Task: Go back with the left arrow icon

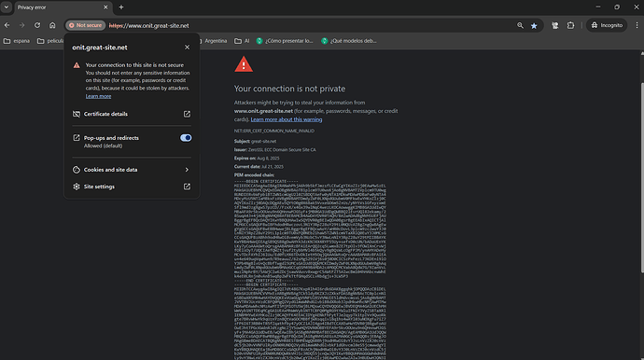Action: pos(7,25)
